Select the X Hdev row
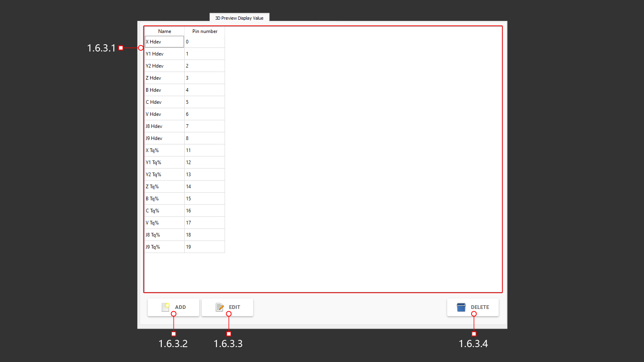The width and height of the screenshot is (644, 362). pos(164,41)
